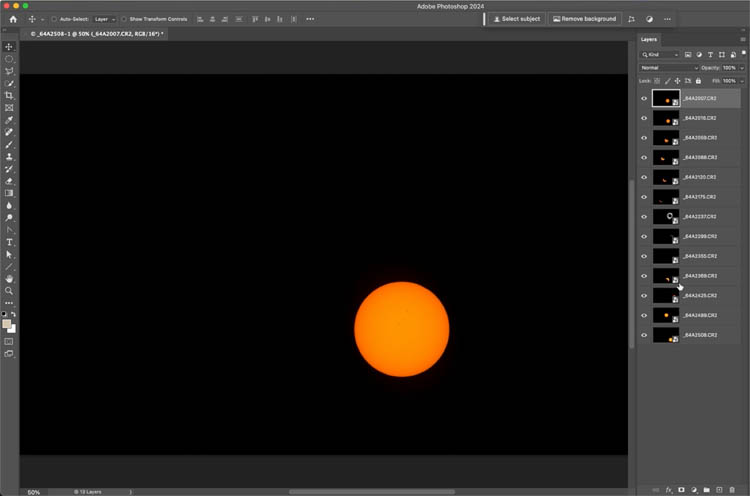
Task: Open the options bar more-options ellipsis
Action: (310, 19)
